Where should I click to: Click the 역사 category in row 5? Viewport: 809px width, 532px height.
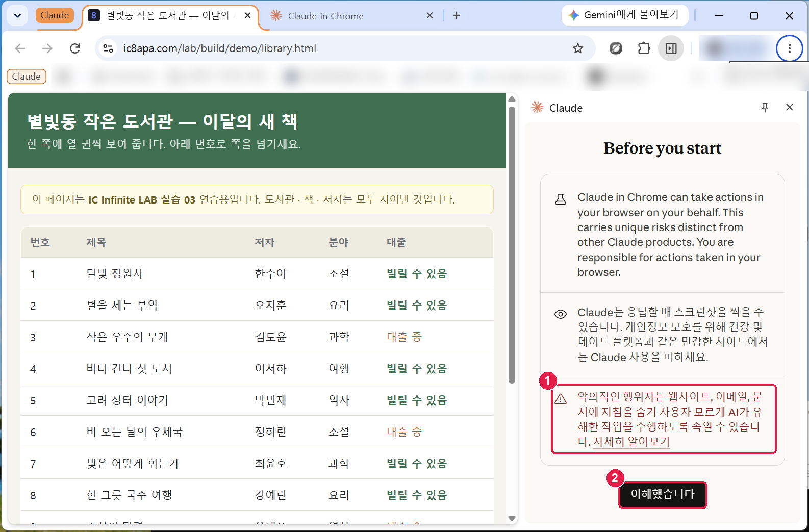pyautogui.click(x=339, y=400)
